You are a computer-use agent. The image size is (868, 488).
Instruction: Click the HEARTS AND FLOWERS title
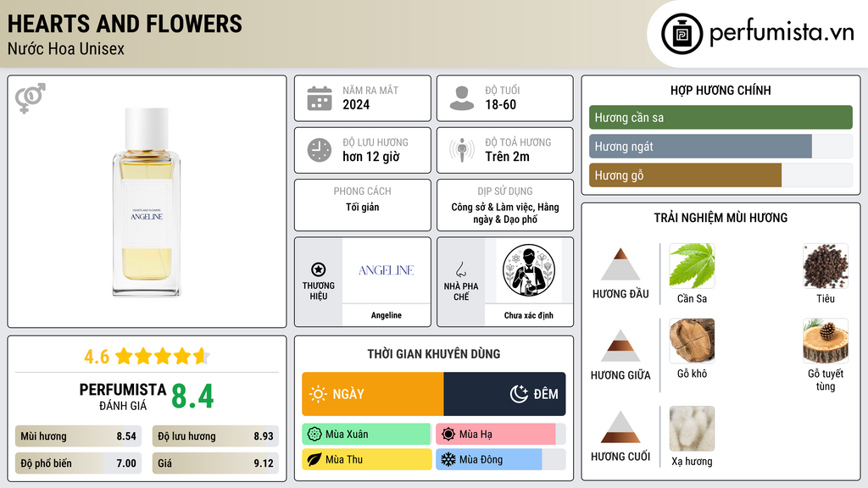125,24
